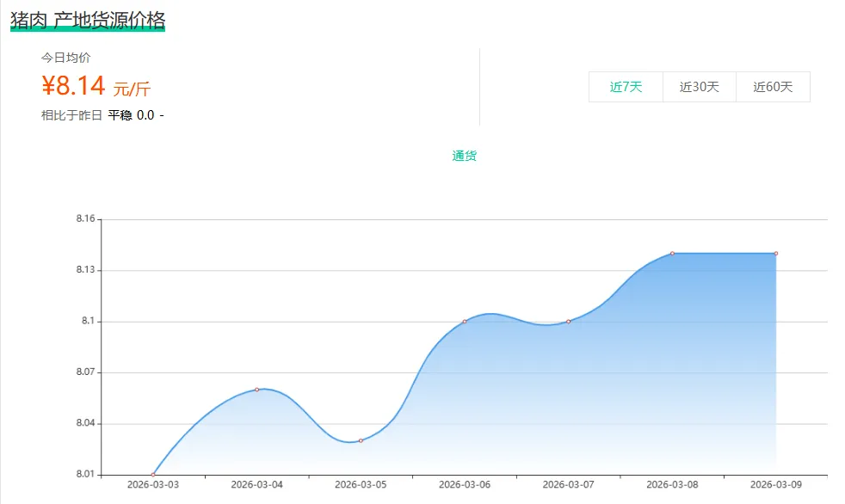Image resolution: width=845 pixels, height=504 pixels.
Task: Click the 8.1 y-axis value
Action: (x=88, y=321)
